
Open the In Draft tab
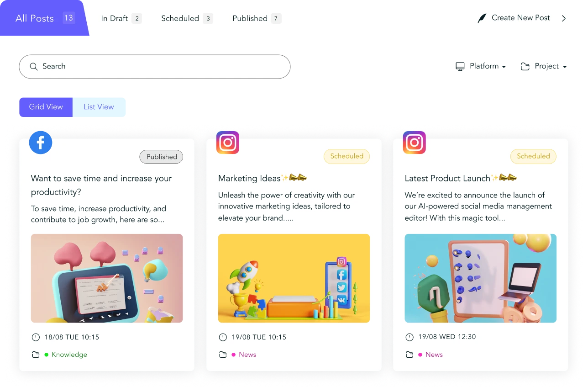(x=121, y=18)
